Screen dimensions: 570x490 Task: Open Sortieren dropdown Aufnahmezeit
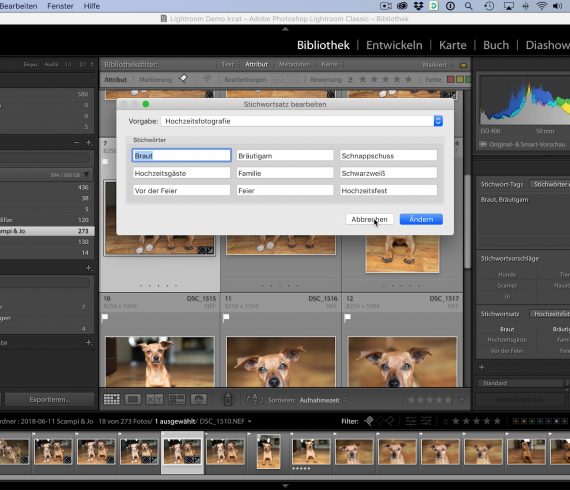(322, 400)
